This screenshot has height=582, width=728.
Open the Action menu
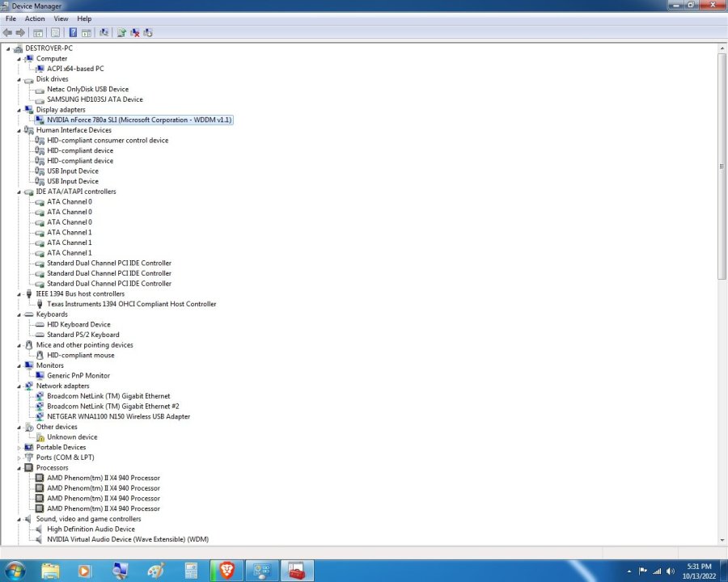(34, 18)
